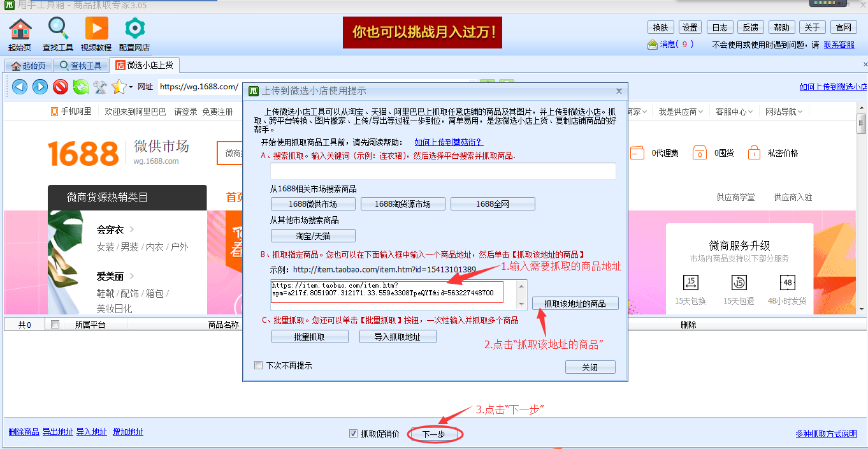Click the 手机阿里 phone icon

(x=55, y=112)
